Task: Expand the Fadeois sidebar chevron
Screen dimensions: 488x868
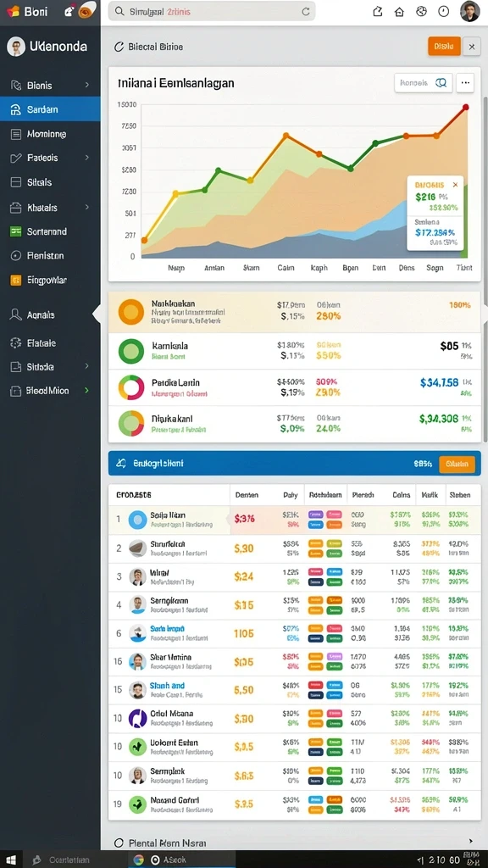Action: (87, 158)
